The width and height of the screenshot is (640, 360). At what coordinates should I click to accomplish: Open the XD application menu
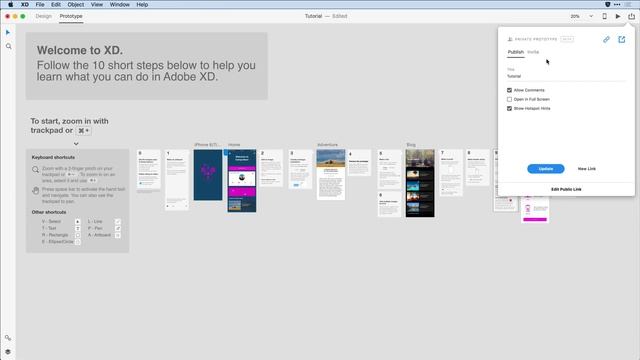25,4
